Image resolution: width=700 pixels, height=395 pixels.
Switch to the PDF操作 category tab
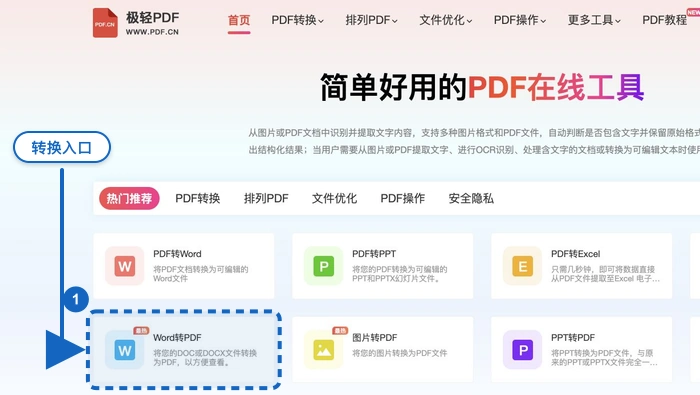pos(403,198)
